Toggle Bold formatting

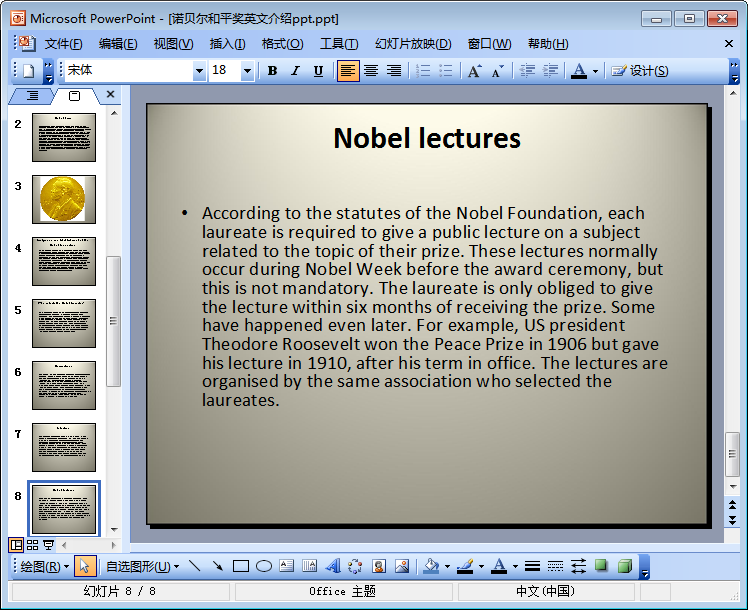pos(272,71)
